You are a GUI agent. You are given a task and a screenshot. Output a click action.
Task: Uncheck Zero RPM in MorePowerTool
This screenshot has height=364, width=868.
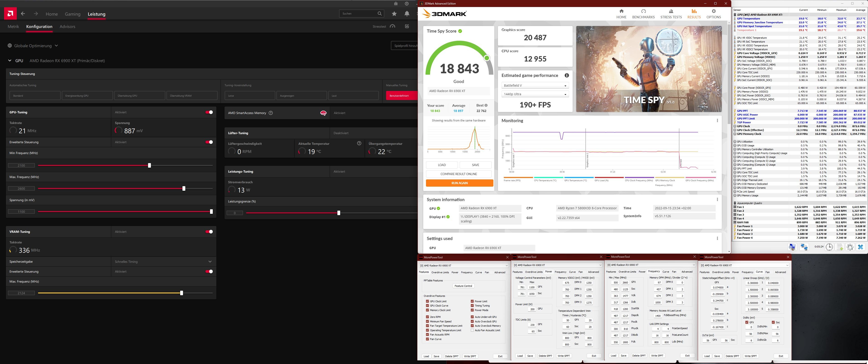[x=427, y=317]
